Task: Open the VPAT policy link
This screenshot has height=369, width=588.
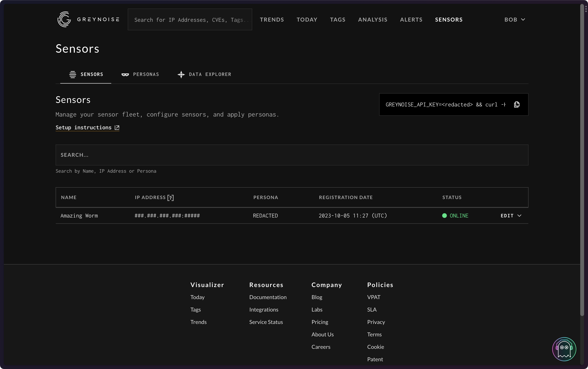Action: pos(374,297)
